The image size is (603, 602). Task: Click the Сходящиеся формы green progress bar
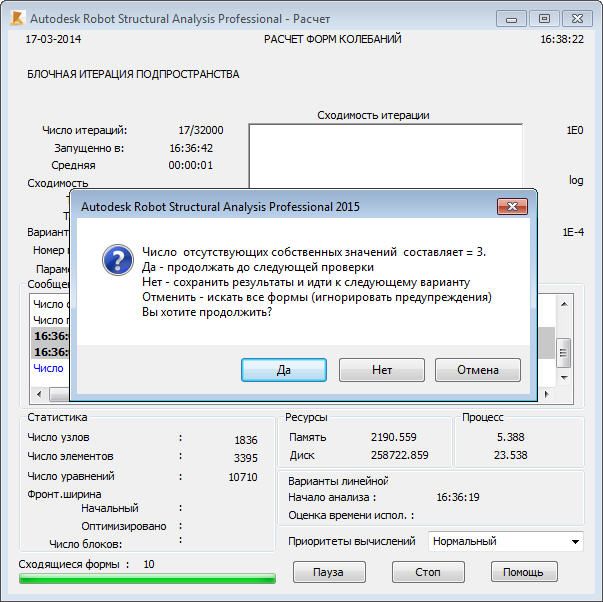[147, 578]
